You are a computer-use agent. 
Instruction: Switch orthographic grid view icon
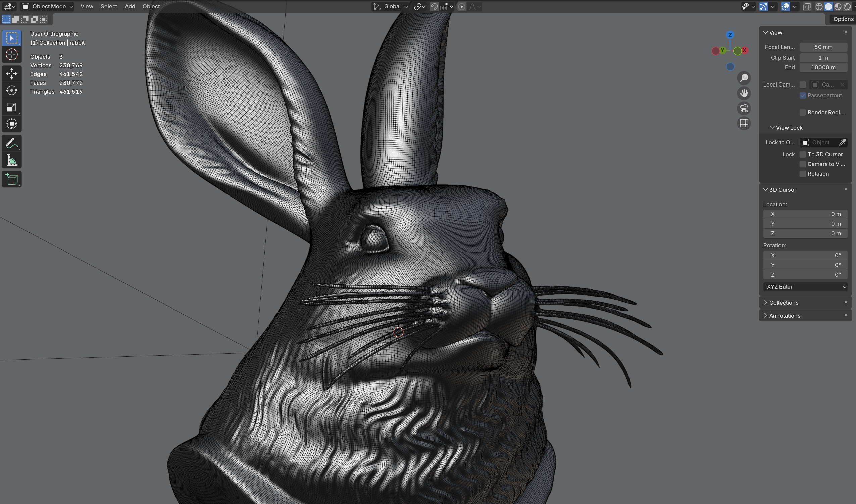[x=744, y=123]
